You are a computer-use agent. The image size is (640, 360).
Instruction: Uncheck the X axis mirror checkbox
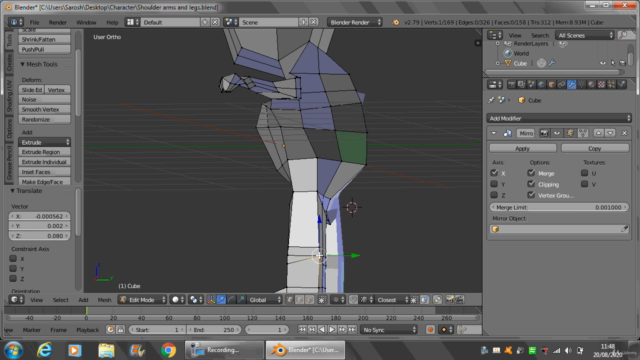pyautogui.click(x=494, y=173)
